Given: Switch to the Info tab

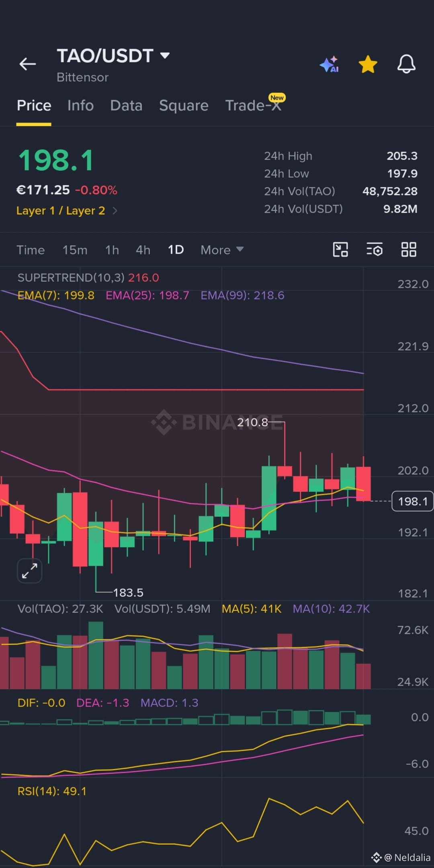Looking at the screenshot, I should coord(80,105).
